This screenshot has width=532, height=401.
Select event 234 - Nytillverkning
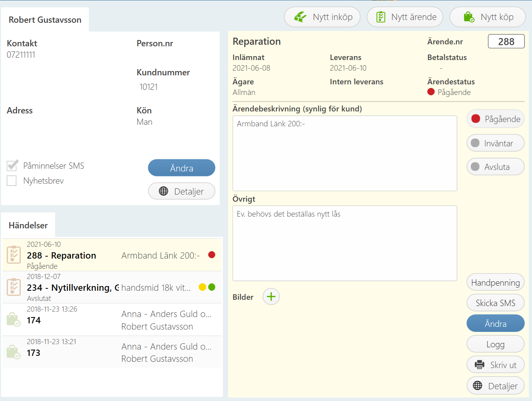112,287
